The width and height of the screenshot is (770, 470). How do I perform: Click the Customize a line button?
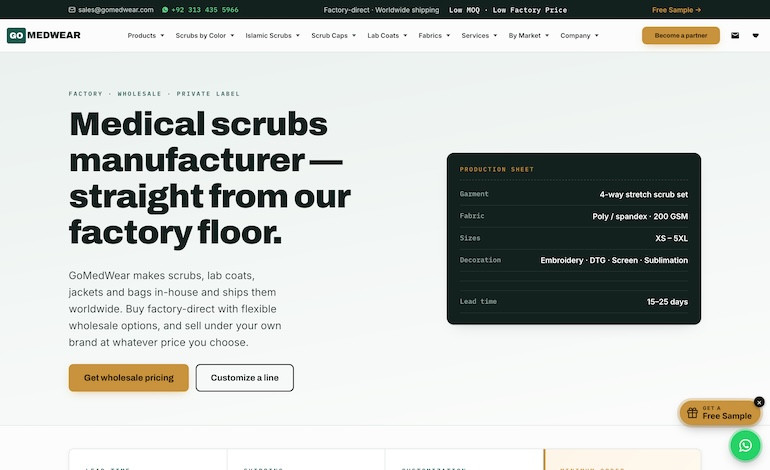click(245, 378)
